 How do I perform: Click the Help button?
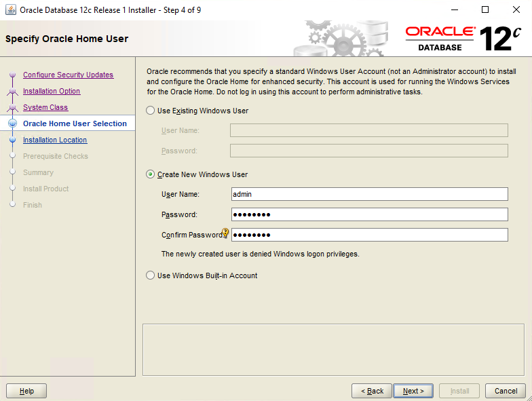coord(26,391)
